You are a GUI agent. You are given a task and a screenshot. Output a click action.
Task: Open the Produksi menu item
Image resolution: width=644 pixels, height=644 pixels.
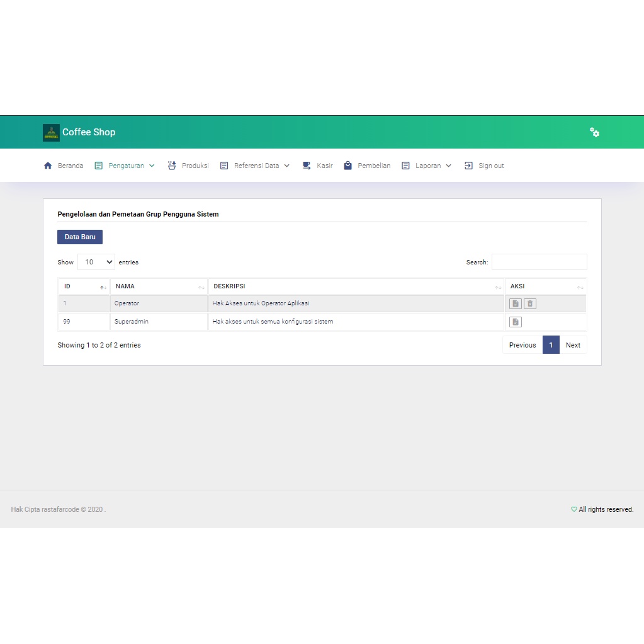195,166
